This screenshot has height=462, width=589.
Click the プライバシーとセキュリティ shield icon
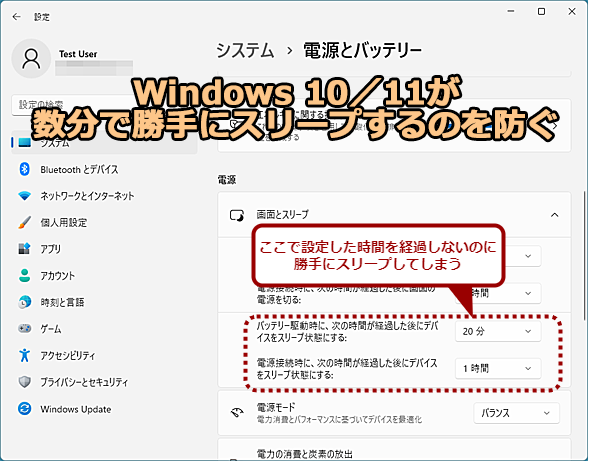(x=24, y=382)
